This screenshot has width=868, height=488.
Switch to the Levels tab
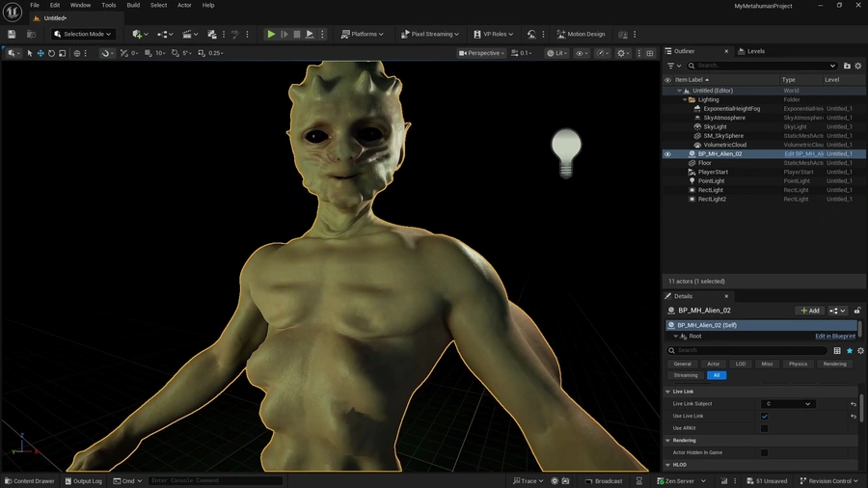pyautogui.click(x=751, y=51)
